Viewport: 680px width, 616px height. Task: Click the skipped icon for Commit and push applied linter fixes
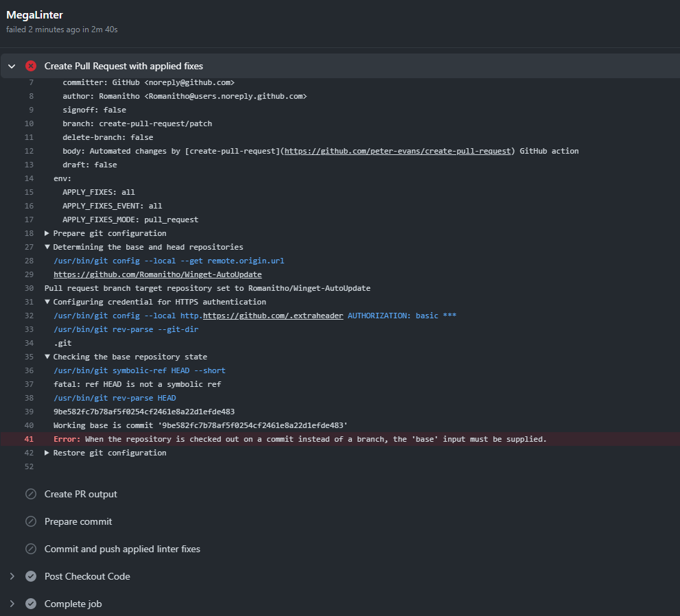[30, 549]
